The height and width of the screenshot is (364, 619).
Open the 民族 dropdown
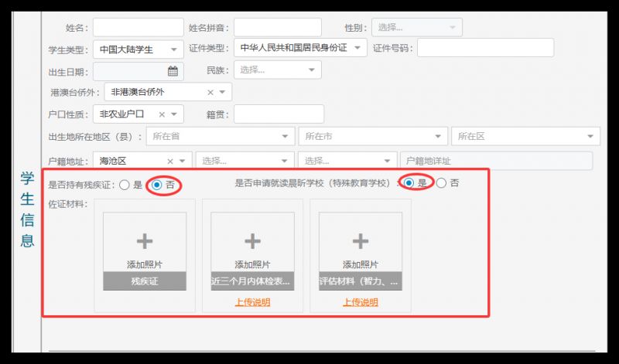pos(278,70)
